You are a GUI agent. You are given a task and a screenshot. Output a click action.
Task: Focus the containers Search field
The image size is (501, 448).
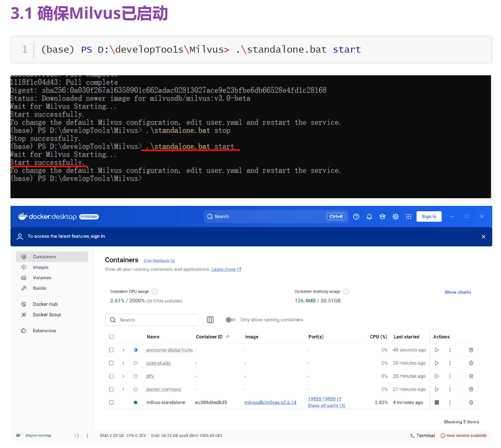click(152, 320)
